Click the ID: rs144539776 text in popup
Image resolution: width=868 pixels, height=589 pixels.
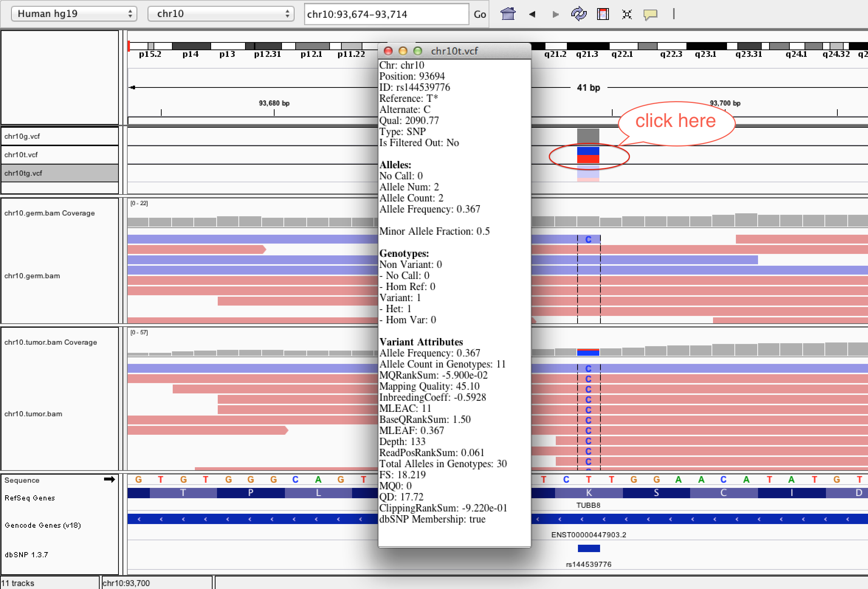click(x=414, y=87)
